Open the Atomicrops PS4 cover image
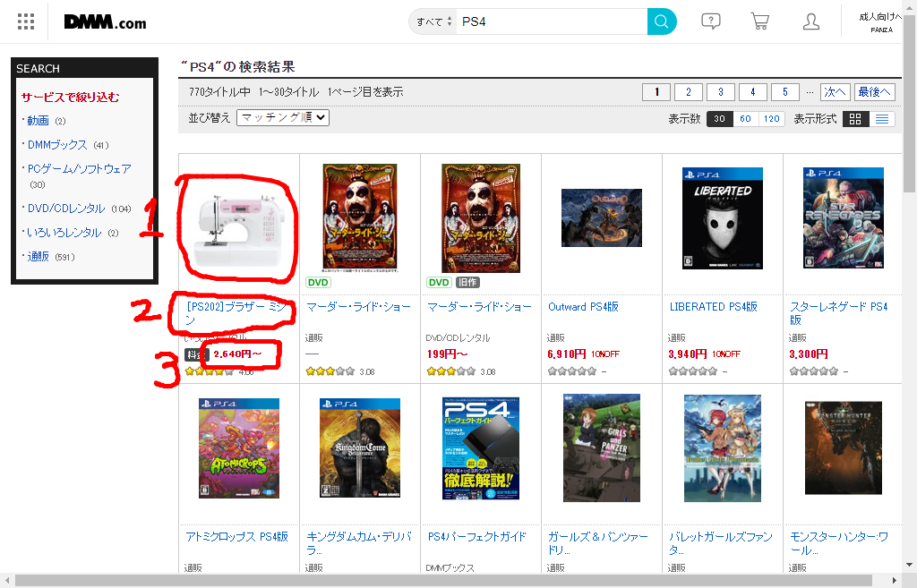 238,448
